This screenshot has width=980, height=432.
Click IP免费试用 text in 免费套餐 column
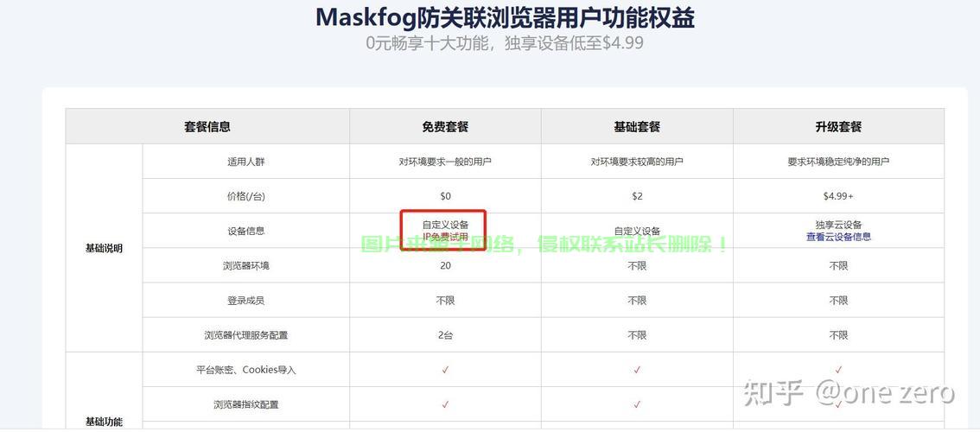(445, 237)
